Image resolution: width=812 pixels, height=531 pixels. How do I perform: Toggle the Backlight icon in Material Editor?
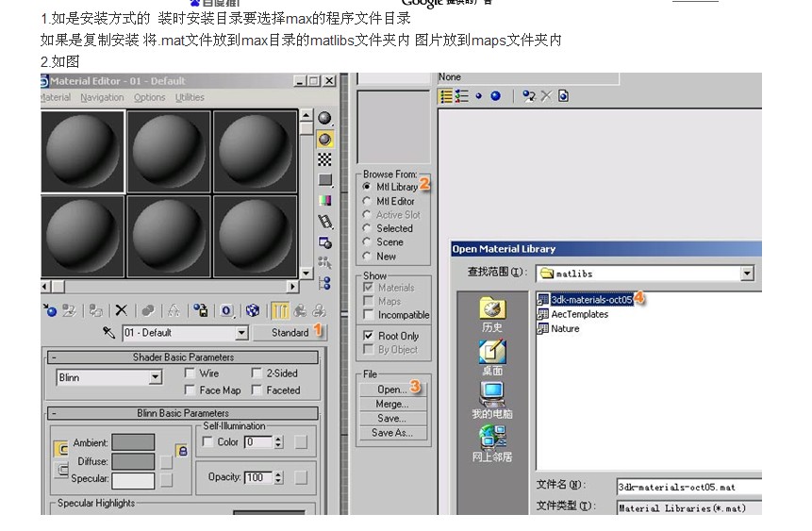tap(324, 140)
